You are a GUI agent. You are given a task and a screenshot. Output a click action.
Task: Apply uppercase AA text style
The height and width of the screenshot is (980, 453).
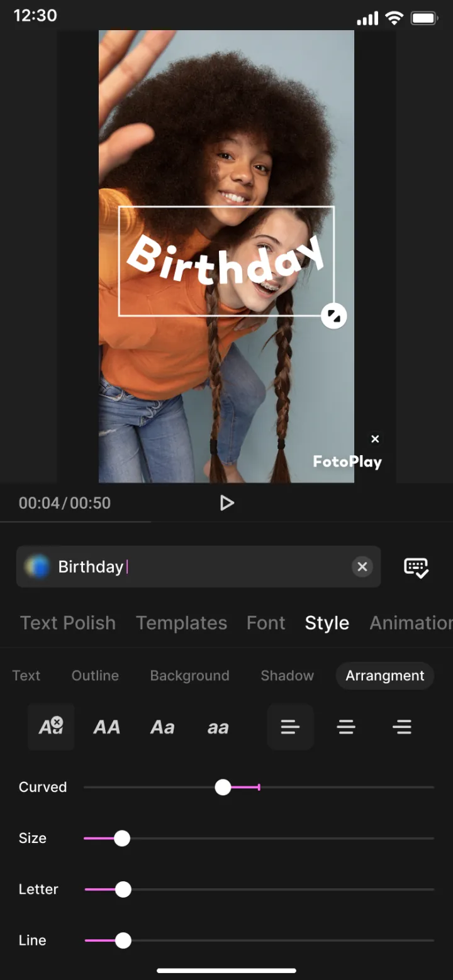[x=106, y=727]
